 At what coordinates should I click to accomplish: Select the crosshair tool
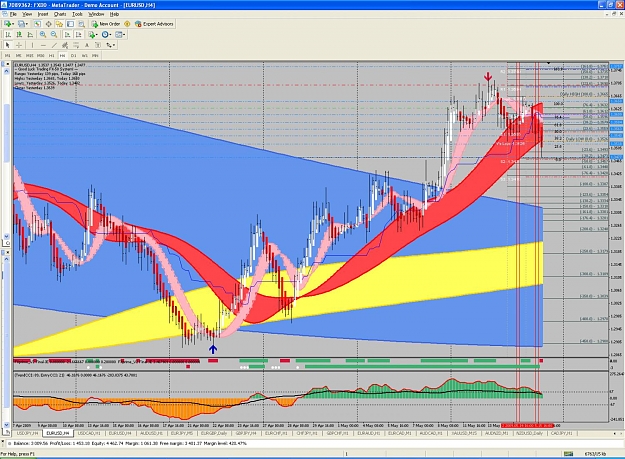point(19,45)
